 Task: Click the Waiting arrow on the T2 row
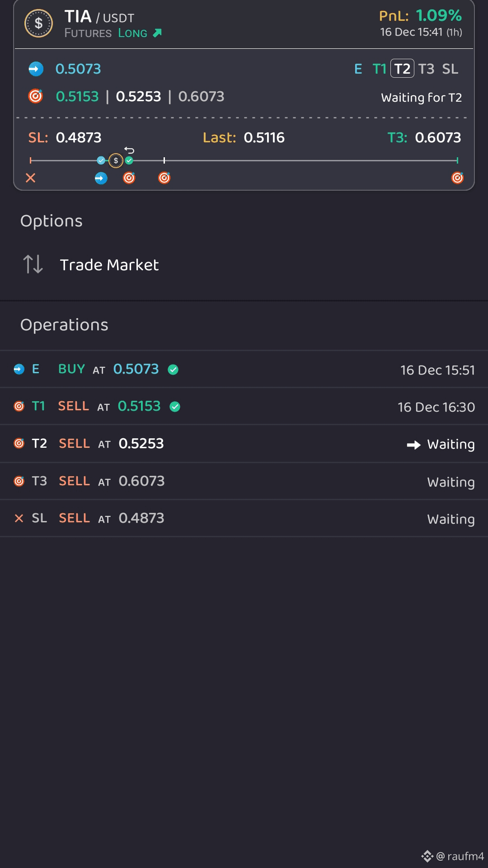click(x=414, y=444)
